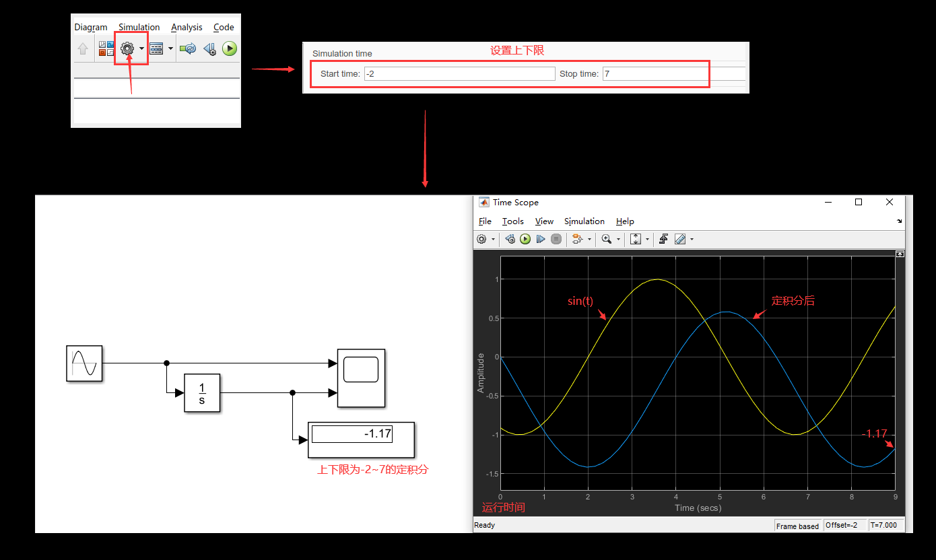The width and height of the screenshot is (936, 560).
Task: Select the Display block showing -1.17
Action: (361, 440)
